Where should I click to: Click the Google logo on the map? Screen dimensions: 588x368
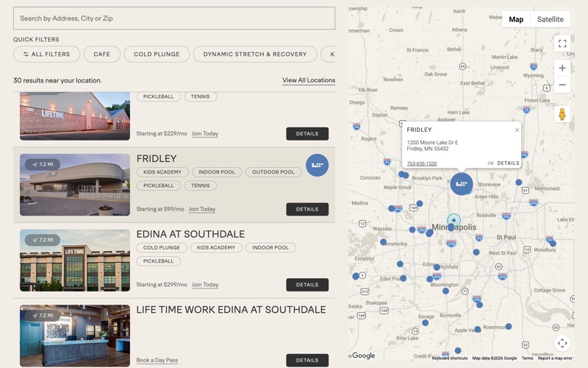[363, 355]
